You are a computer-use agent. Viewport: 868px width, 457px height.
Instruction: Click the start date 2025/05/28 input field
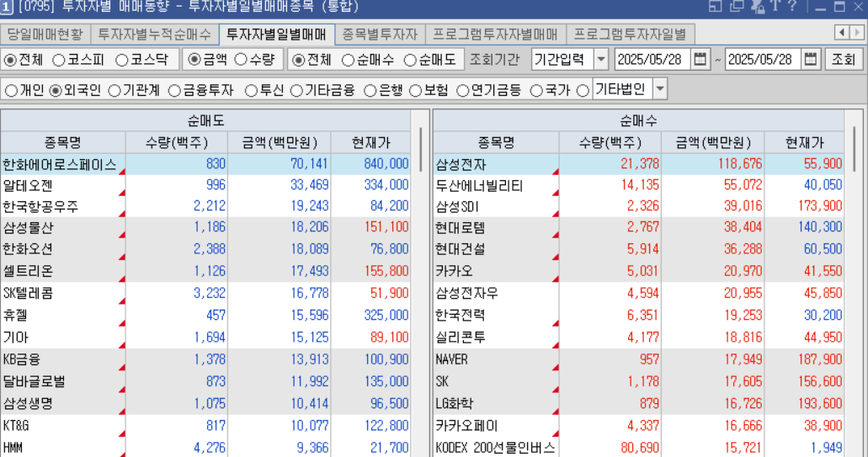coord(652,59)
